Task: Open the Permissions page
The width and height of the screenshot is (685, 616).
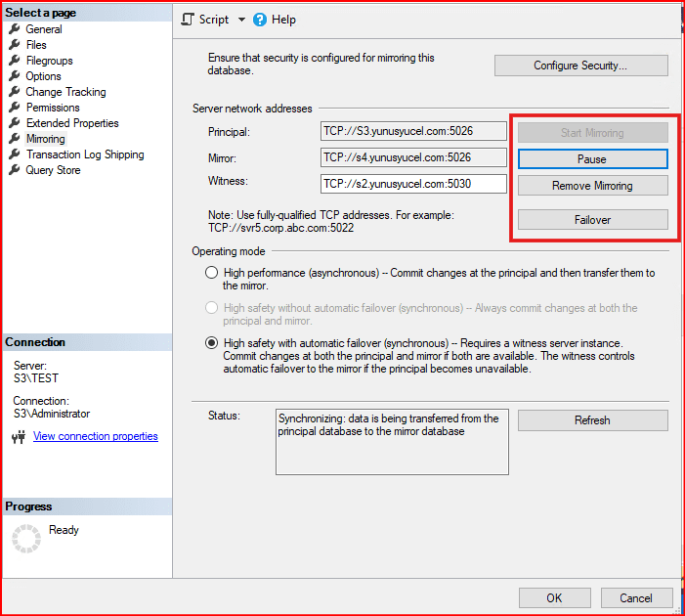Action: point(53,108)
